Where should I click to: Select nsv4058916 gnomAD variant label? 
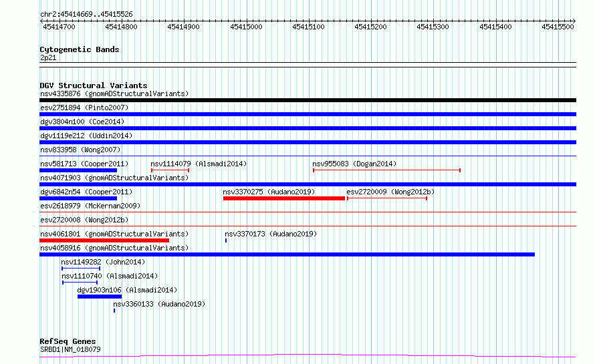(x=114, y=248)
